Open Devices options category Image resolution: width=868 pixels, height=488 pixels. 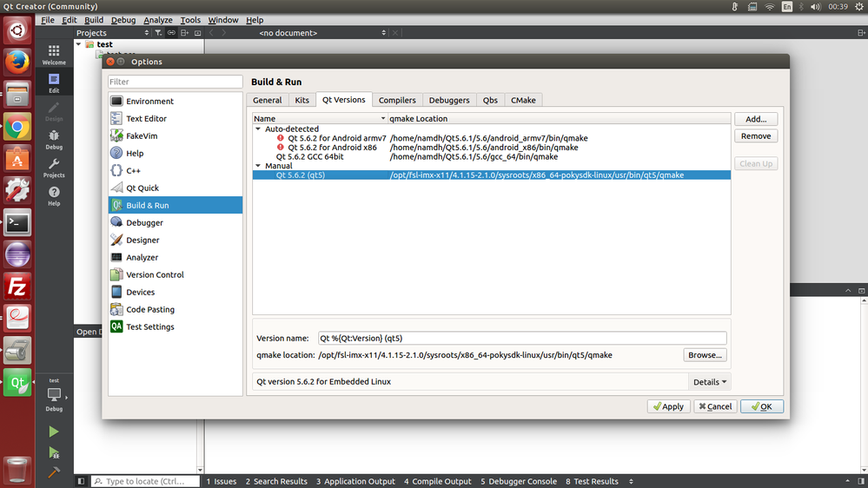tap(175, 292)
